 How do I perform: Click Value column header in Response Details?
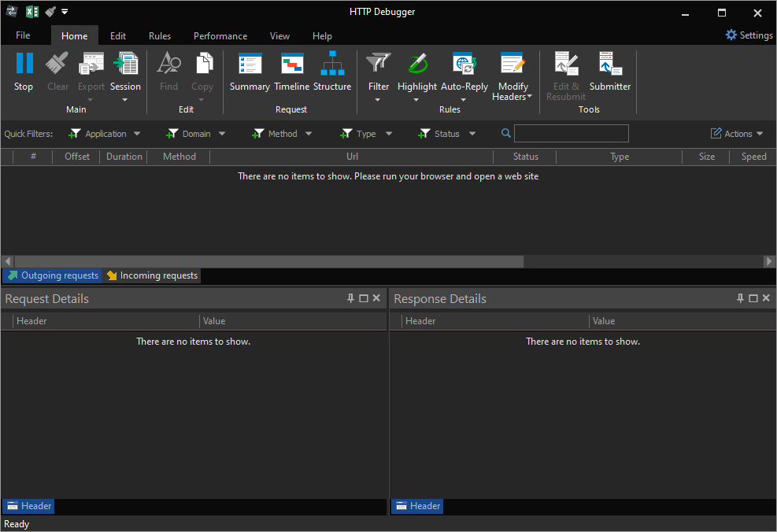point(683,321)
